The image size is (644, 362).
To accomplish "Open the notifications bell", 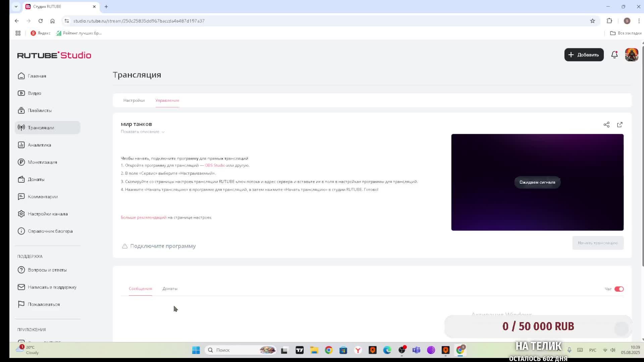I will click(614, 55).
